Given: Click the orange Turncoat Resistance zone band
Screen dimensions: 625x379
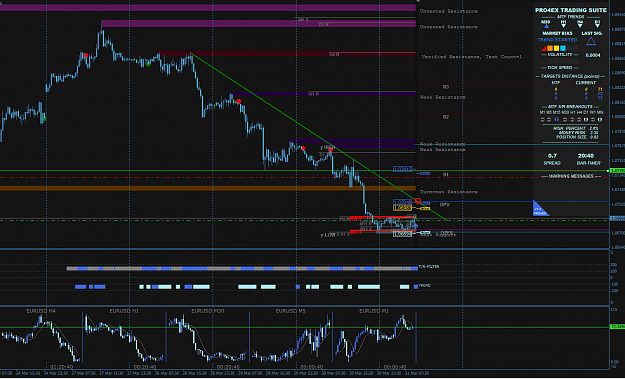Looking at the screenshot, I should 208,188.
